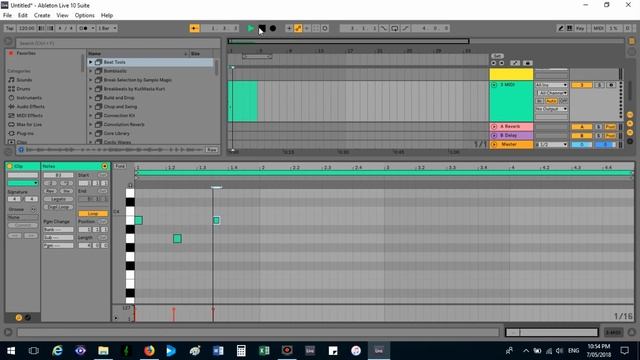The width and height of the screenshot is (640, 360).
Task: Expand the Chop and Swing pack folder
Action: (91, 107)
